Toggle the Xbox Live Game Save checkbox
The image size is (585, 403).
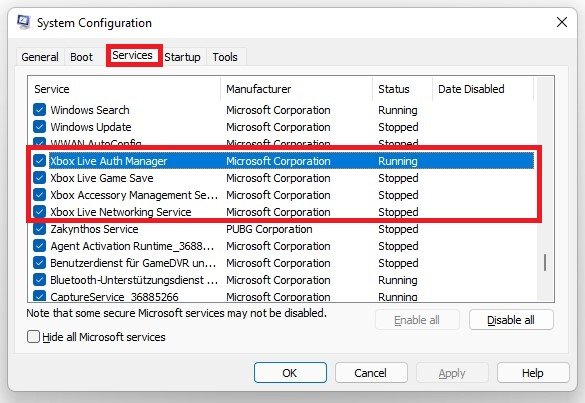(x=39, y=178)
